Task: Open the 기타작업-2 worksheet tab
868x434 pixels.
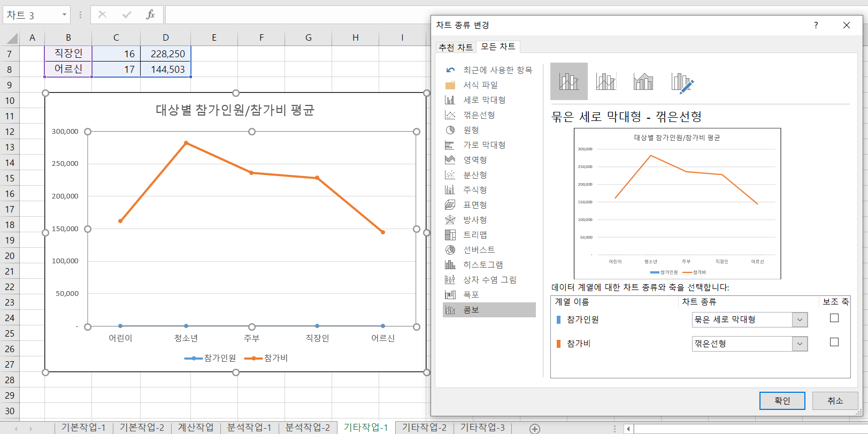Action: [x=424, y=427]
